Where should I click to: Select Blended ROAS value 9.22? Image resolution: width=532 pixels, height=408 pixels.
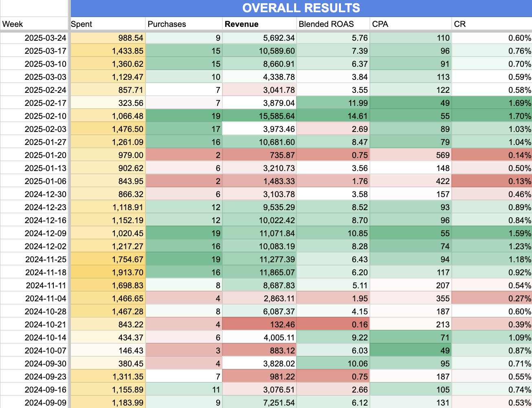[x=333, y=338]
